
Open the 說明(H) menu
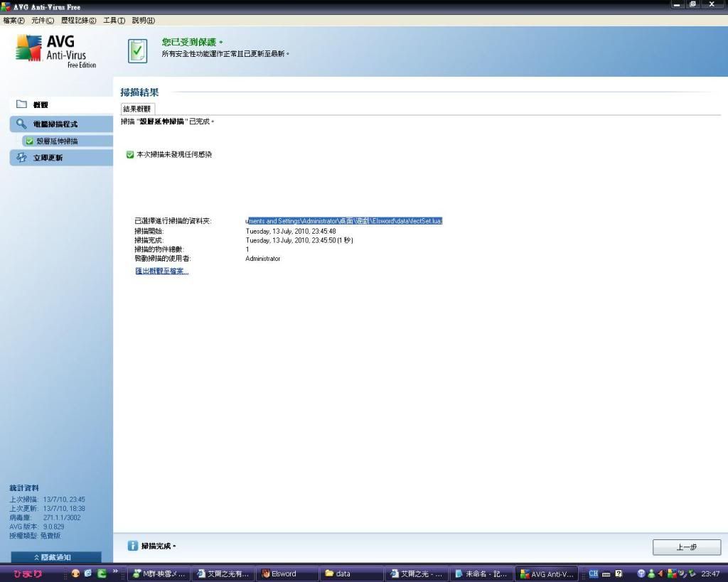[144, 21]
